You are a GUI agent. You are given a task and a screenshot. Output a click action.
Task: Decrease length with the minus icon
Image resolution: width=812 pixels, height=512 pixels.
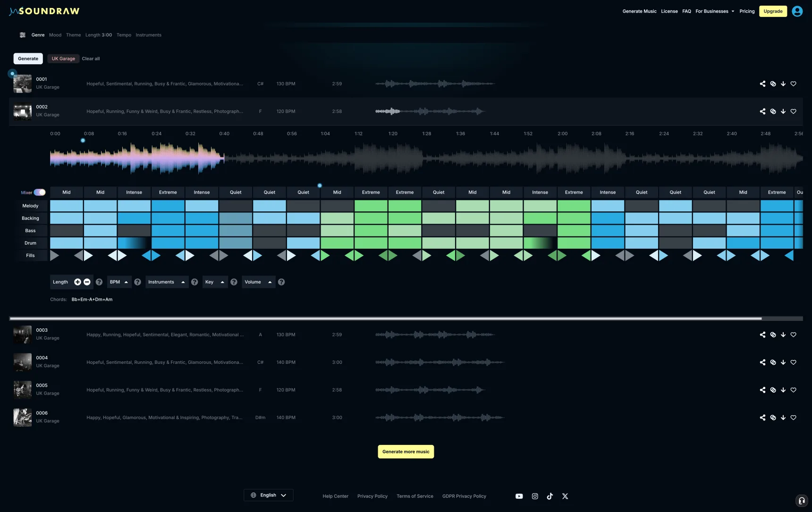click(x=87, y=282)
